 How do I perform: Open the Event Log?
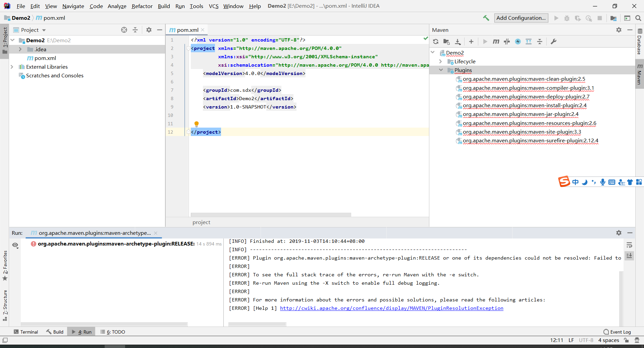(617, 332)
